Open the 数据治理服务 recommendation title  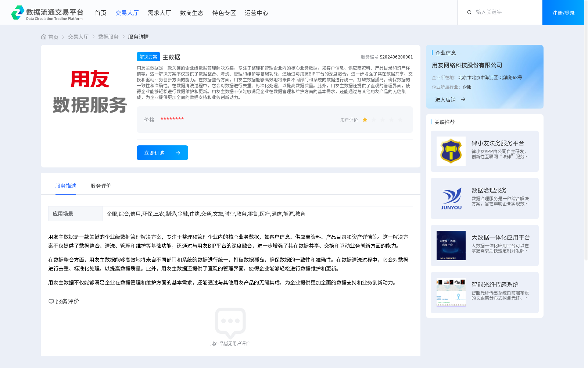pos(489,190)
